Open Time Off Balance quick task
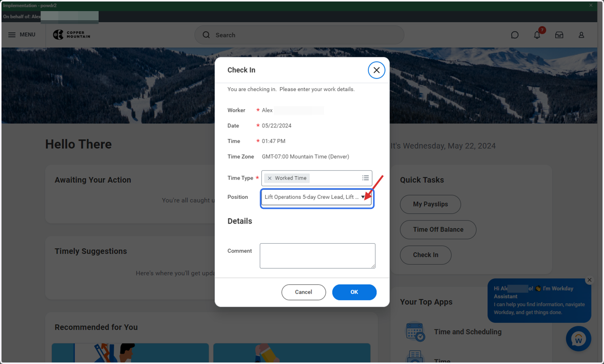This screenshot has width=604, height=364. (438, 230)
